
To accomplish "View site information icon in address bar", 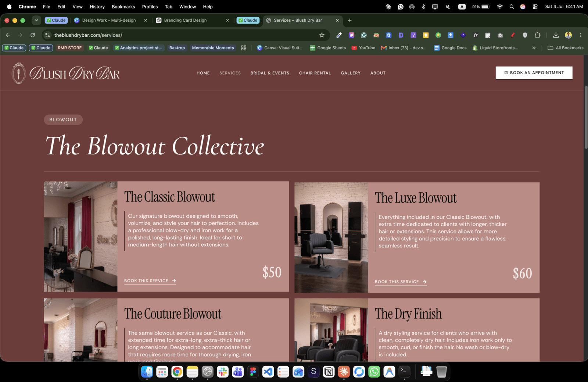I will [47, 35].
